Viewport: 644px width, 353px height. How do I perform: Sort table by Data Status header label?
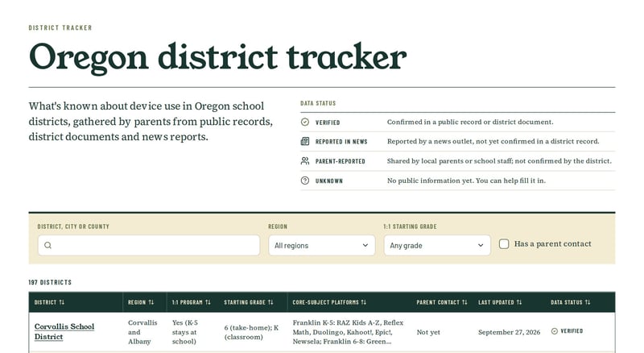click(x=567, y=302)
